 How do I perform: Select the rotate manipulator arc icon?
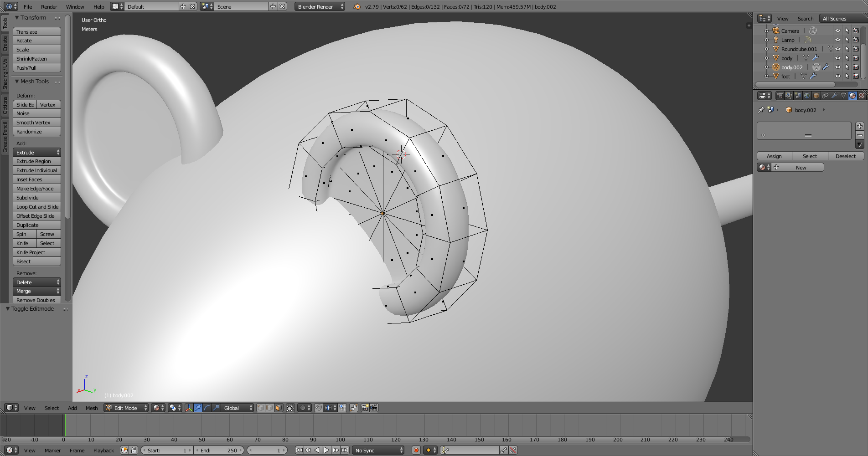[x=207, y=408]
